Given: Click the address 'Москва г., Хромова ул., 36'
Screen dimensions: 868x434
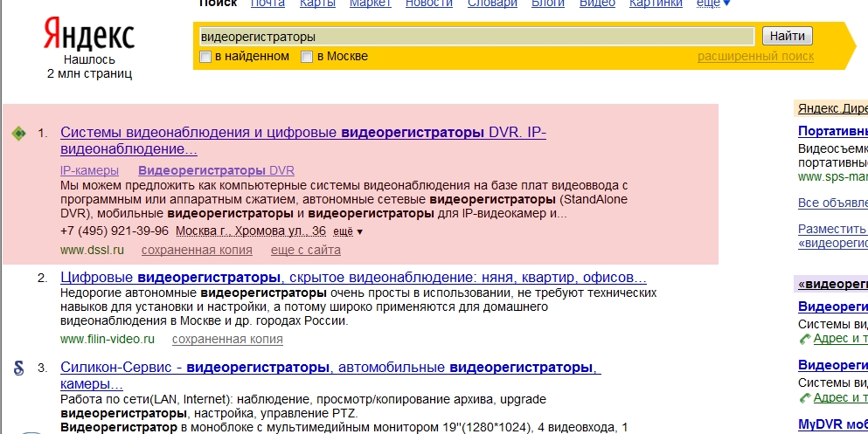Looking at the screenshot, I should point(251,231).
